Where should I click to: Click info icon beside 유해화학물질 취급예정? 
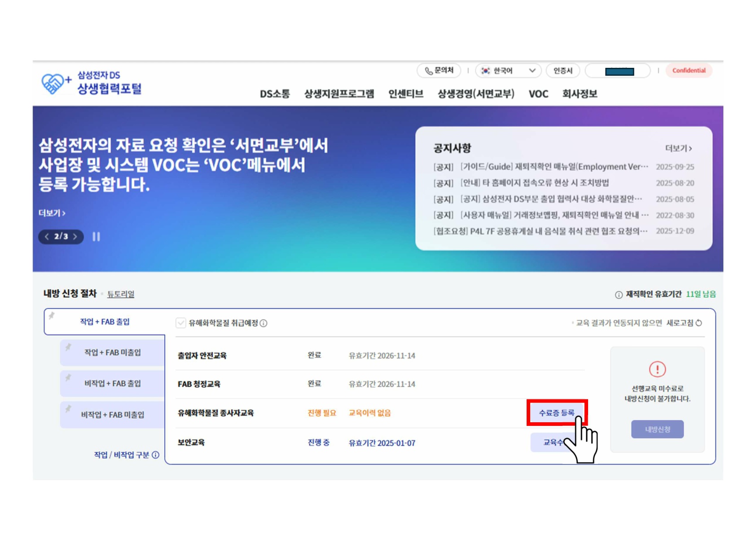(x=264, y=323)
